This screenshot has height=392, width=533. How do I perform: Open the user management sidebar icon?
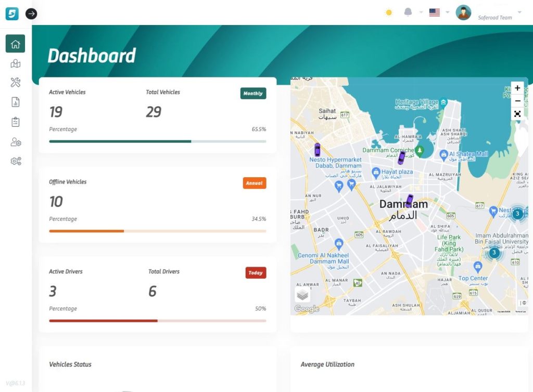pos(16,142)
